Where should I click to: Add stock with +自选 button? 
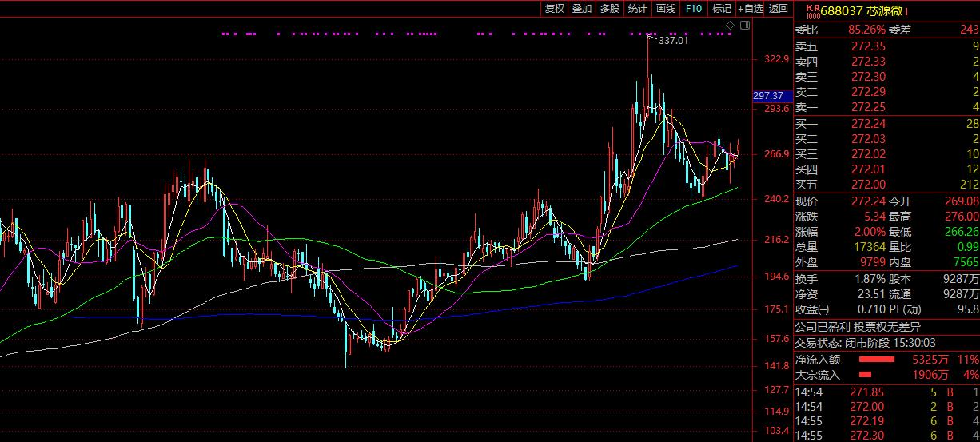tap(751, 8)
